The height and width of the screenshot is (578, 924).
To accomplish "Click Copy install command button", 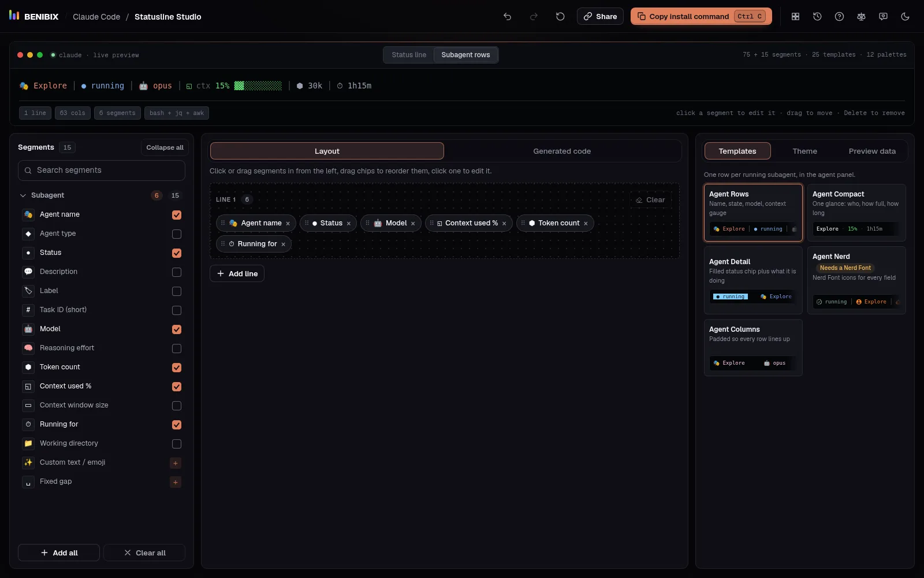I will pyautogui.click(x=702, y=16).
